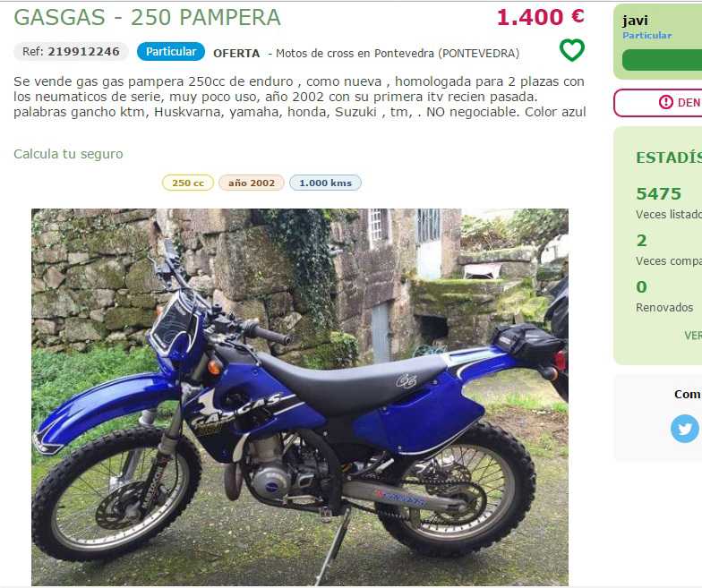Click the Particular link under javi
702x588 pixels.
(646, 36)
